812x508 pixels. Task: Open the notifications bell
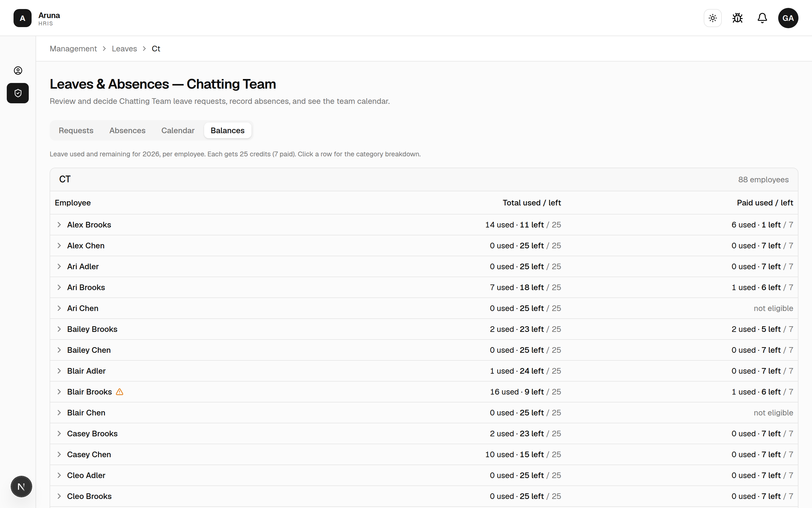762,18
